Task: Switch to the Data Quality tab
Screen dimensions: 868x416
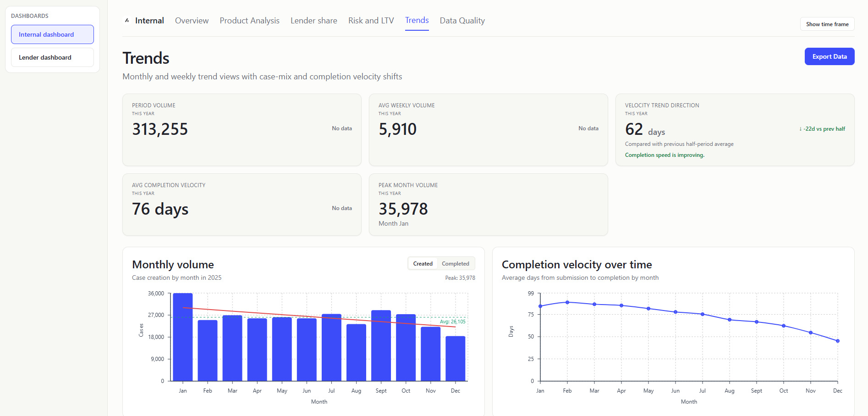Action: [462, 20]
